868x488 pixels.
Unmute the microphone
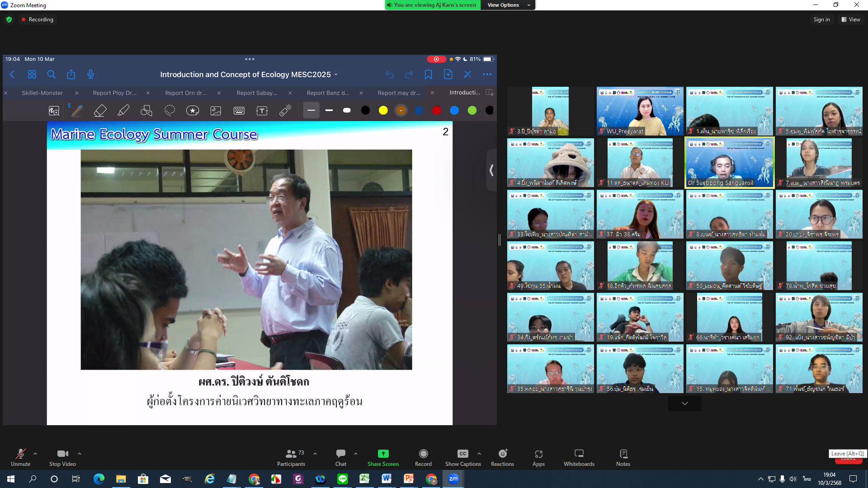tap(20, 454)
